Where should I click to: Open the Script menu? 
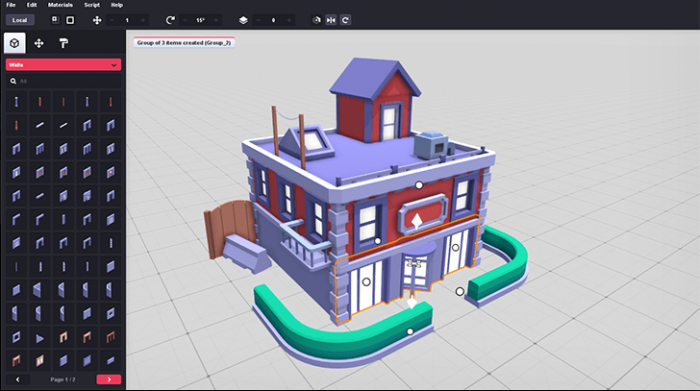[92, 5]
